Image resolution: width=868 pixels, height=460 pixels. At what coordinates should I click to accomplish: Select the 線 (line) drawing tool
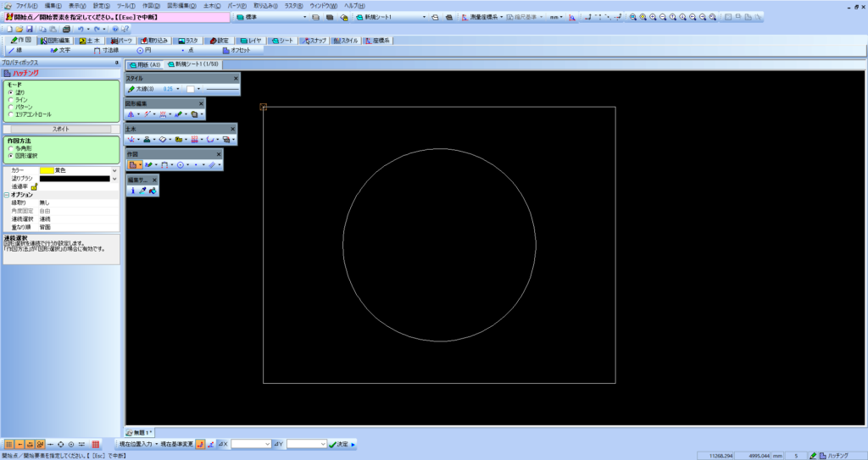[x=16, y=51]
